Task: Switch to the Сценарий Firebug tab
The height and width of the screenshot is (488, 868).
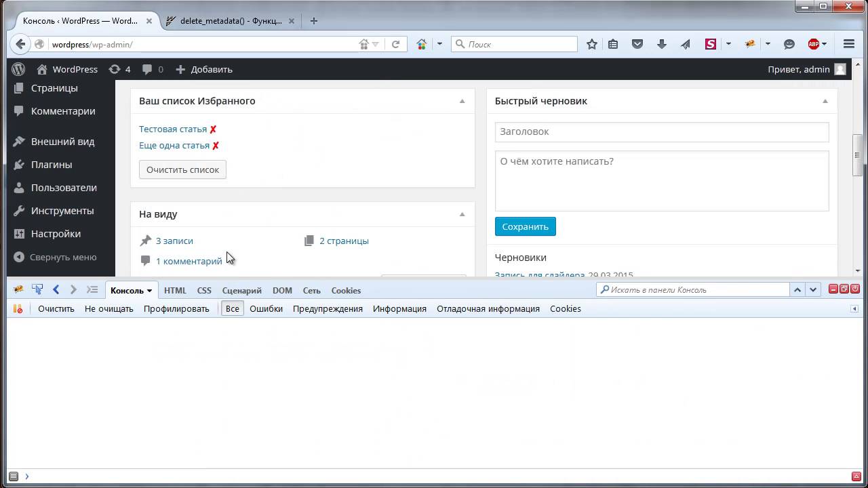Action: (241, 290)
